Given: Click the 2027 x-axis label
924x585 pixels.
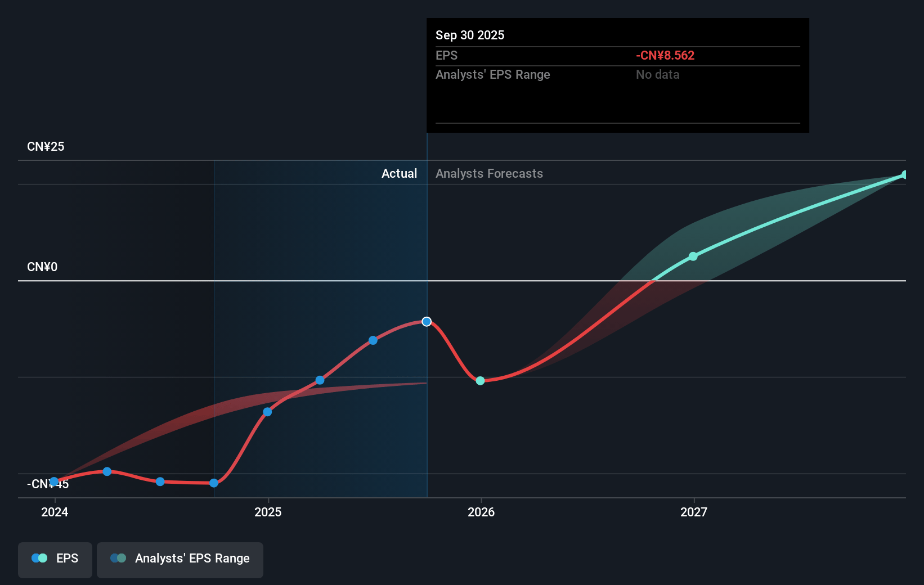Looking at the screenshot, I should click(x=694, y=512).
